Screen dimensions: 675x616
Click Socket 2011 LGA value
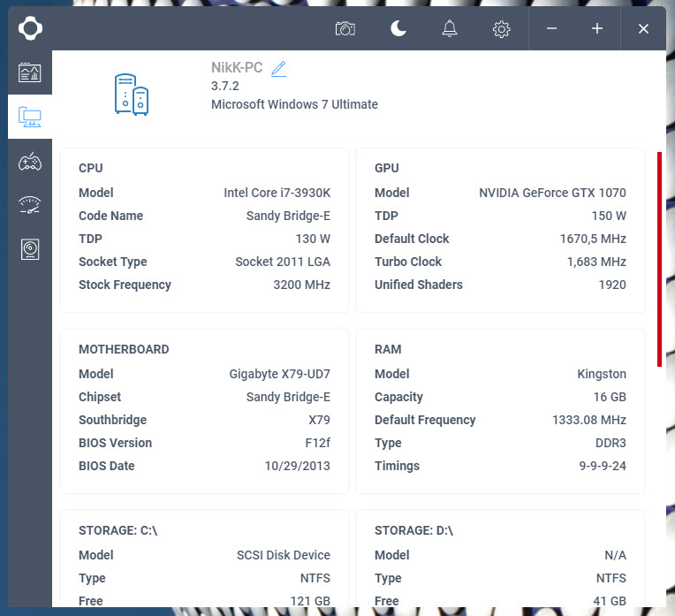[x=283, y=262]
